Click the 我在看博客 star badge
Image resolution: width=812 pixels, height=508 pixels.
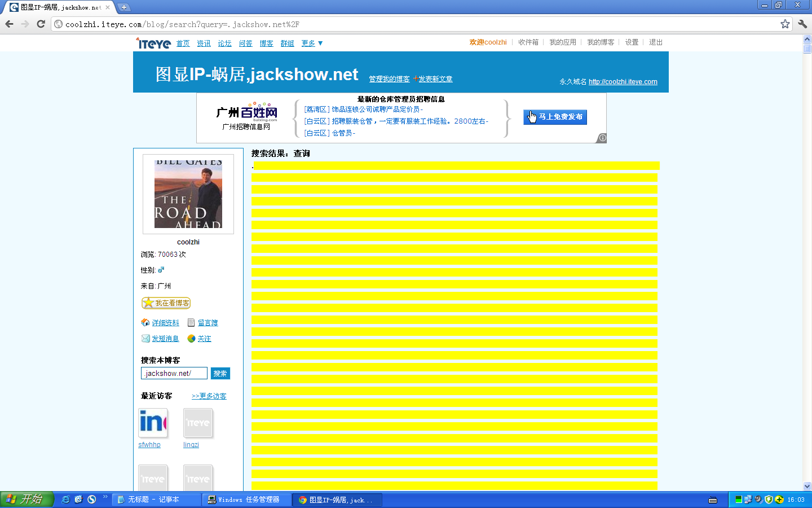pos(166,303)
